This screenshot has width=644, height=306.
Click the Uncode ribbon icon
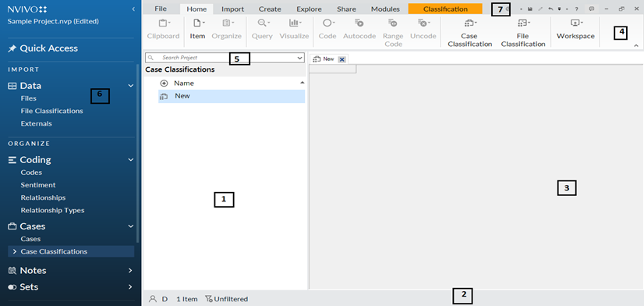[423, 23]
